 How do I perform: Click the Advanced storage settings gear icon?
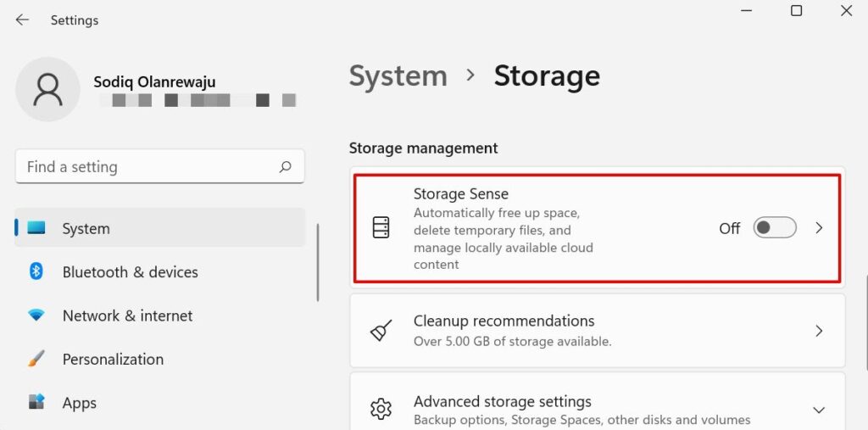pos(381,410)
